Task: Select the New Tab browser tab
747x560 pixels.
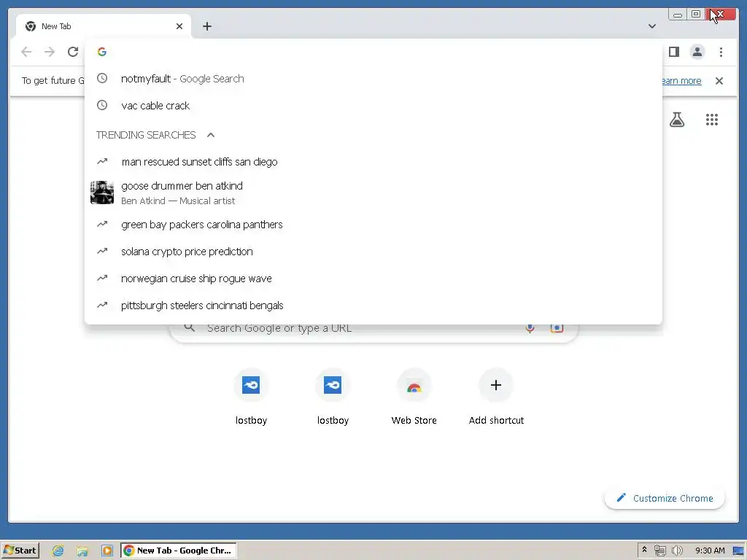Action: pyautogui.click(x=104, y=26)
